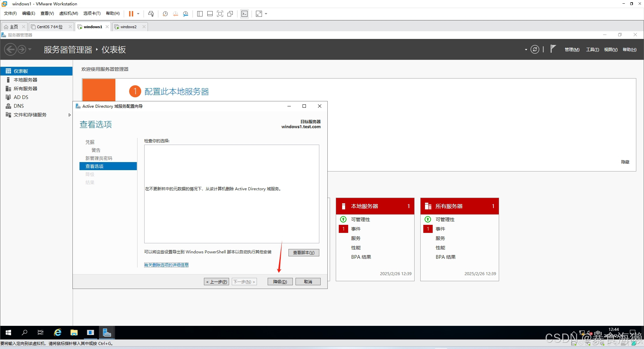This screenshot has height=349, width=644.
Task: Click the 取消 button in wizard
Action: point(308,282)
